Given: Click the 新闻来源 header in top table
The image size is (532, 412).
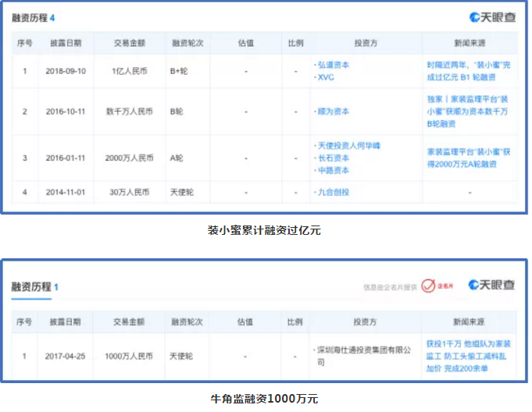Looking at the screenshot, I should (x=470, y=43).
